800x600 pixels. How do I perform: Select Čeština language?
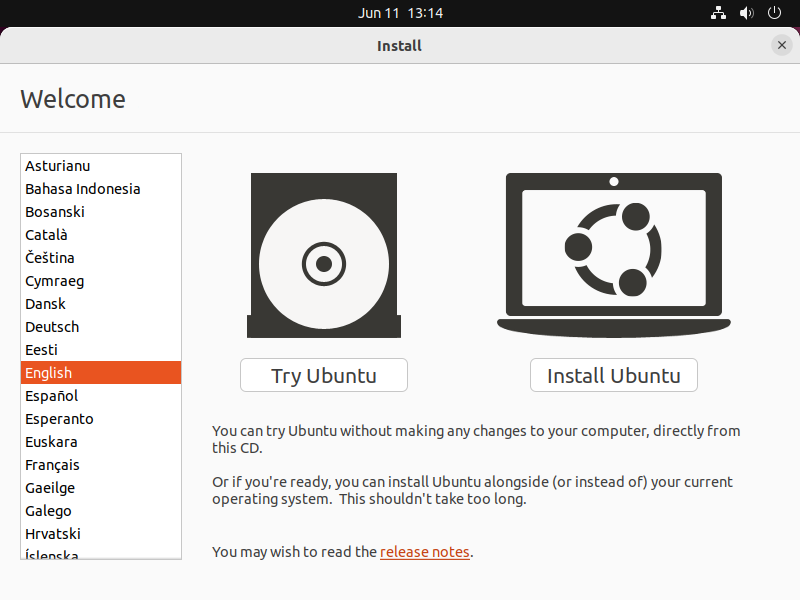click(101, 258)
